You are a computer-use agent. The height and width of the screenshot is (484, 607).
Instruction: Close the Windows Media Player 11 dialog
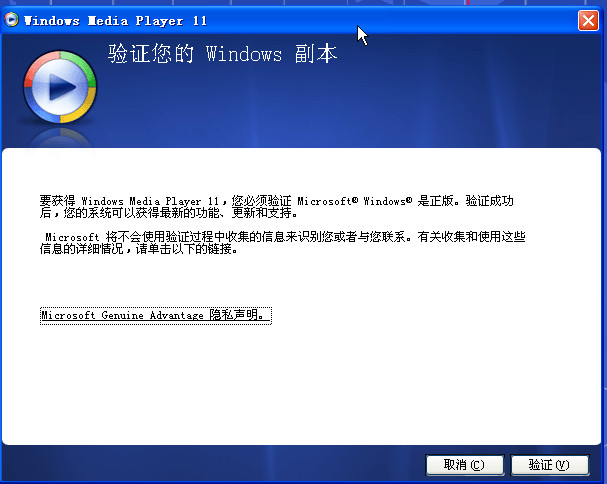coord(588,20)
